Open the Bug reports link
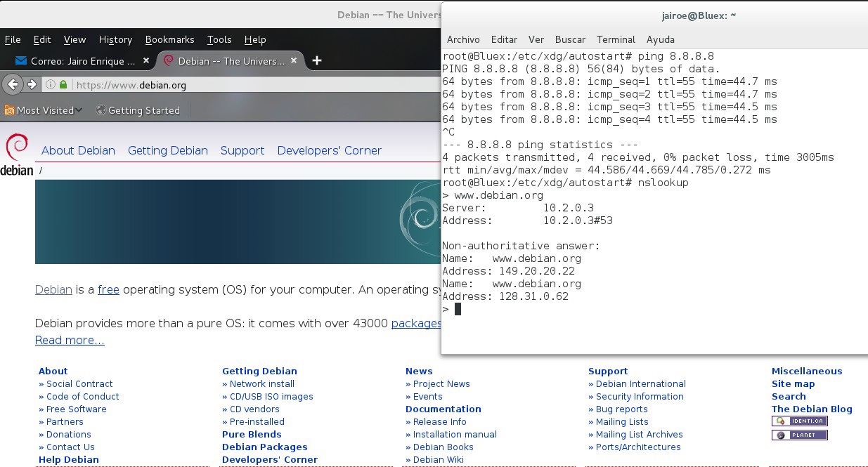868x467 pixels. (x=622, y=409)
